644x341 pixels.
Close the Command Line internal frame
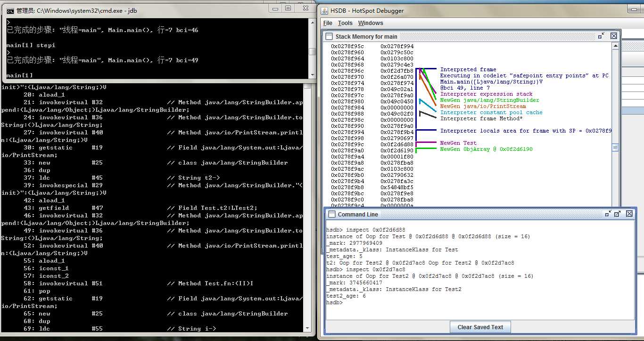(629, 214)
